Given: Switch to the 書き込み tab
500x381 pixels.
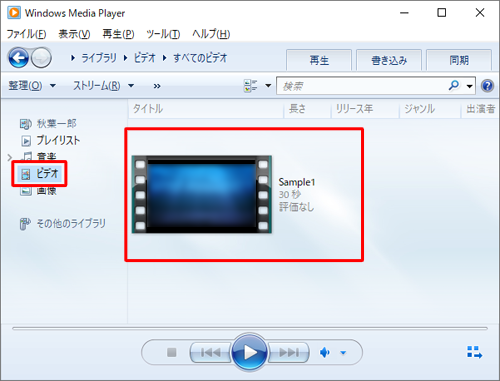Looking at the screenshot, I should (x=389, y=60).
